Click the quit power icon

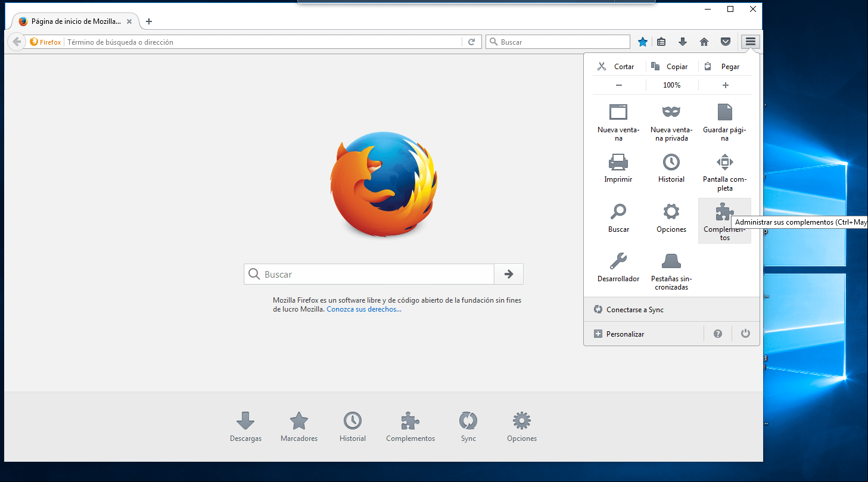pos(745,334)
